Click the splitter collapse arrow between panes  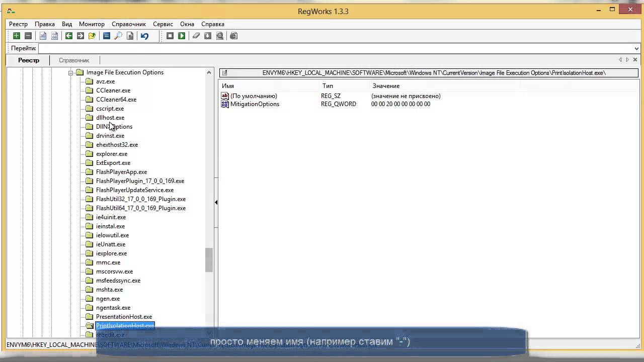point(216,202)
